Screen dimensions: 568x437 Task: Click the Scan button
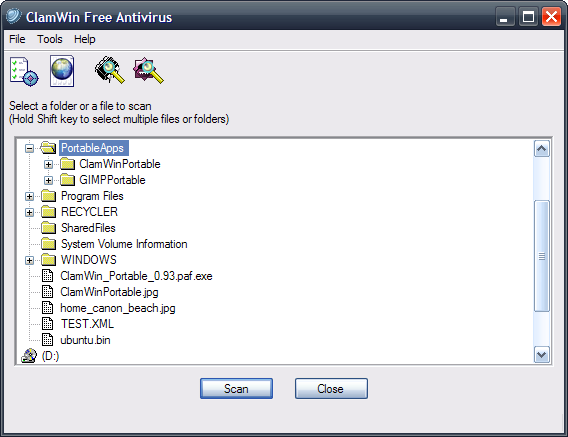click(236, 388)
